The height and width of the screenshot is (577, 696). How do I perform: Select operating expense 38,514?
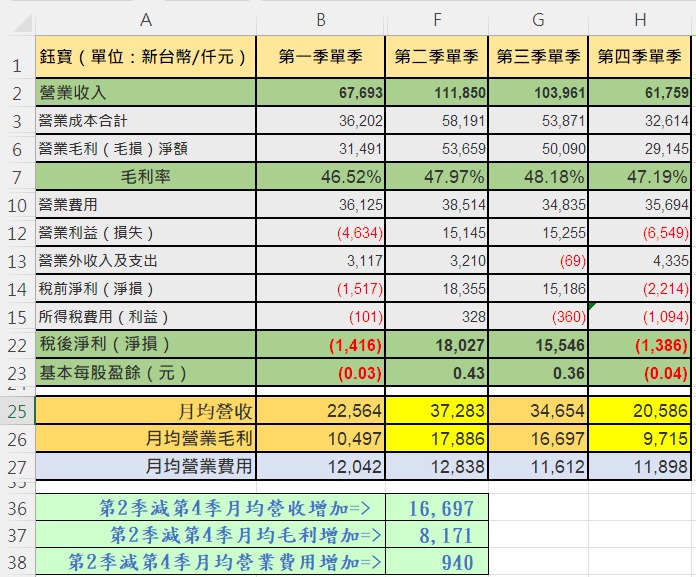pyautogui.click(x=437, y=205)
